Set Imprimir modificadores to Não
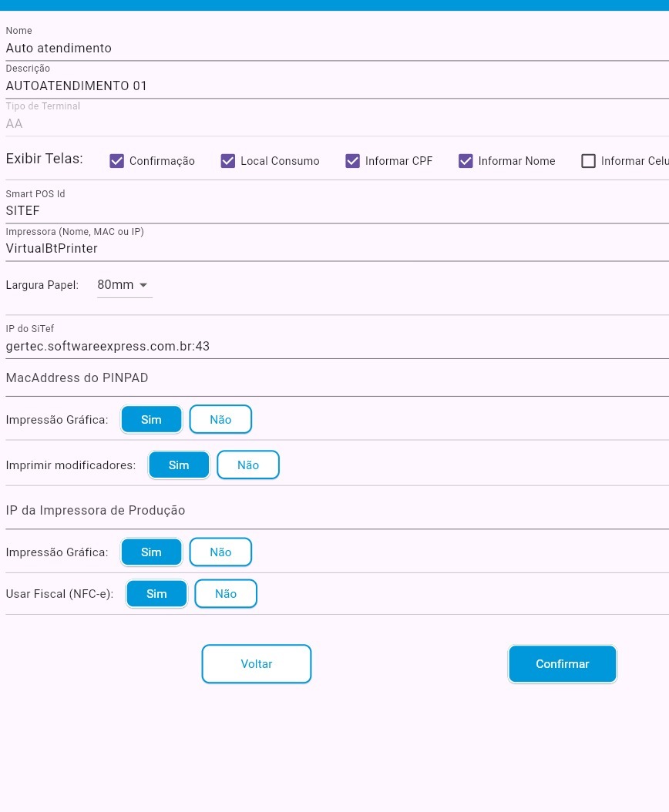This screenshot has height=812, width=669. click(248, 465)
